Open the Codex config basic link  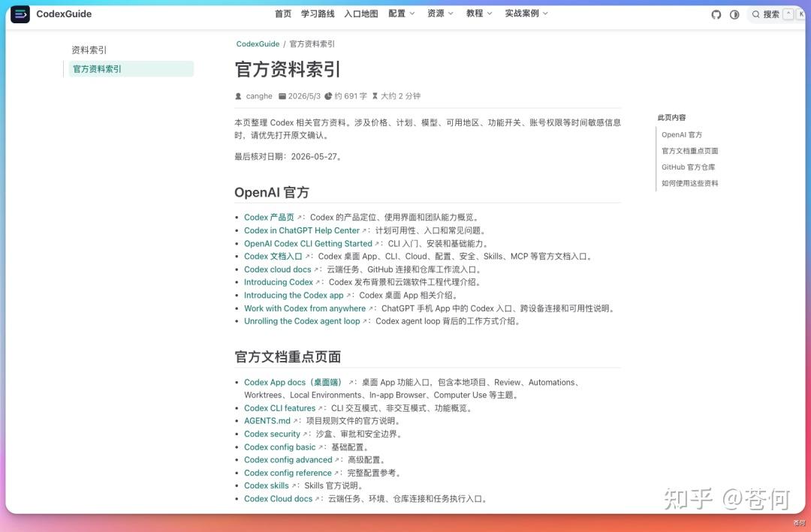tap(279, 447)
